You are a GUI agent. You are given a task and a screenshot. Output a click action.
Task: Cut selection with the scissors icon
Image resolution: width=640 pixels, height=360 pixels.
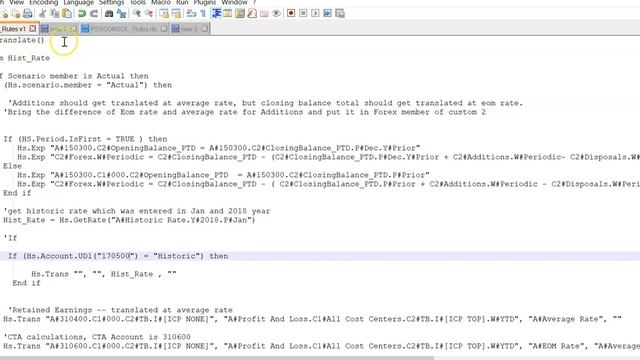tap(42, 13)
